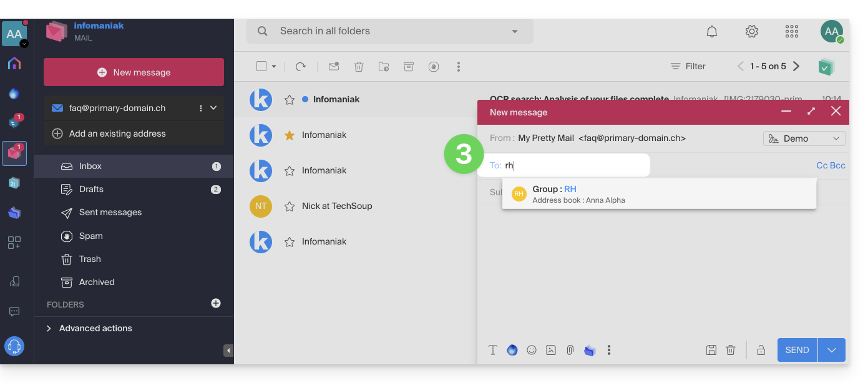
Task: Star the Nick at TechSoup message
Action: [x=290, y=206]
